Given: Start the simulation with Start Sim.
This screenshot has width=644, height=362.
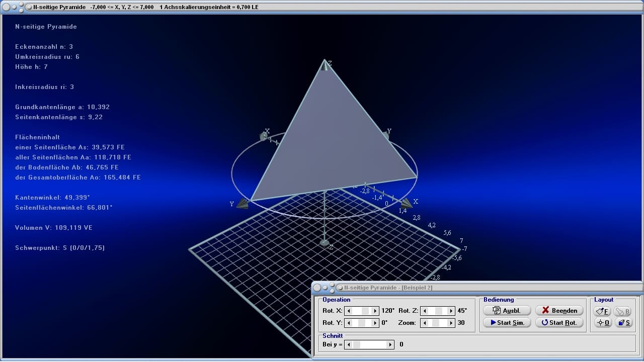Looking at the screenshot, I should point(507,323).
